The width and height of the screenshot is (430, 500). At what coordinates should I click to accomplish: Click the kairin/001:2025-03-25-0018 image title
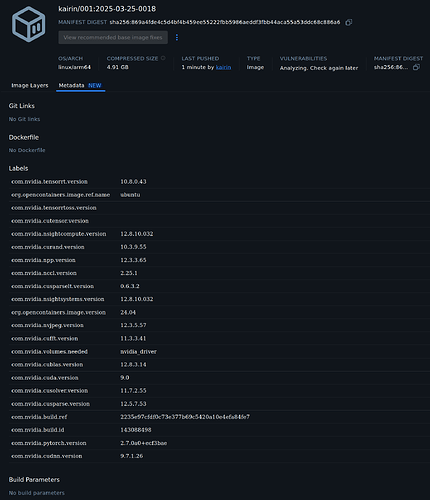click(107, 9)
